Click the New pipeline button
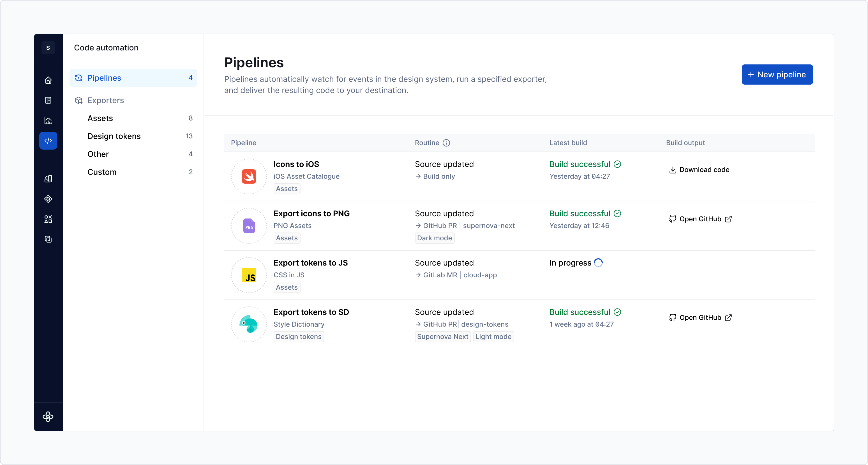 coord(777,75)
